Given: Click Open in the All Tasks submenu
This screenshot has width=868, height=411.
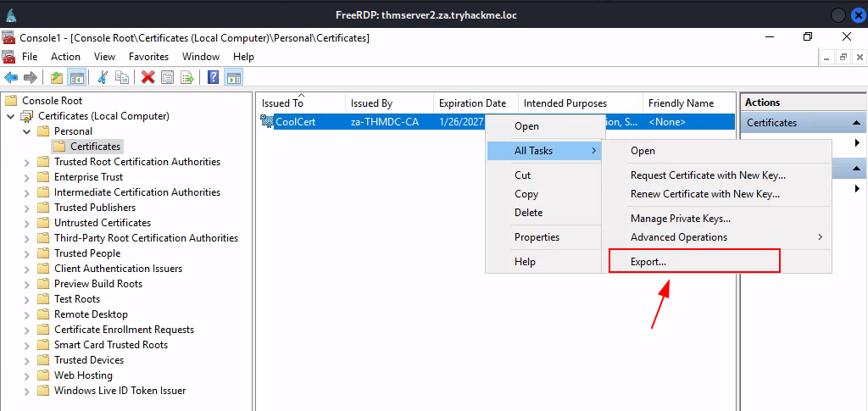Looking at the screenshot, I should (x=717, y=151).
